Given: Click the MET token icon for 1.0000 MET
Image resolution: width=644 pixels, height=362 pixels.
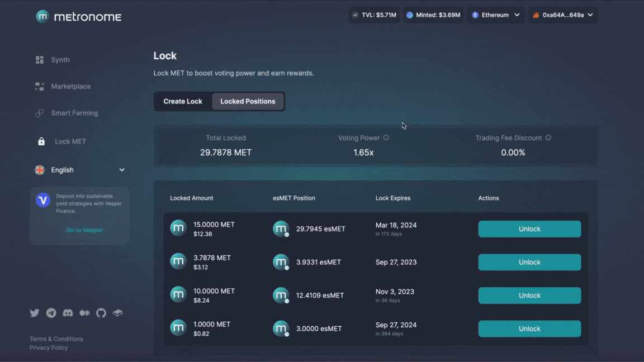Looking at the screenshot, I should (178, 328).
